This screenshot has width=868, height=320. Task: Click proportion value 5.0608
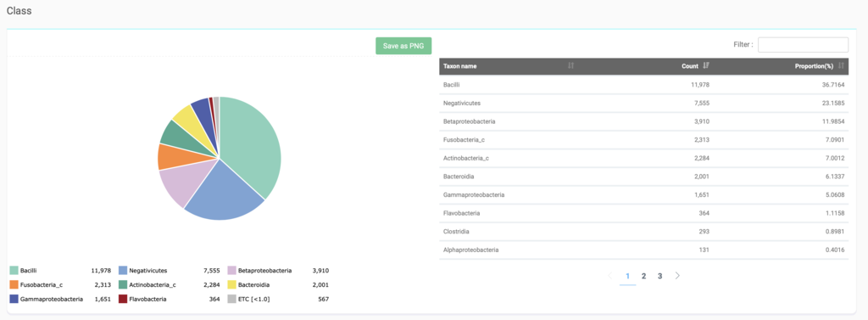click(x=835, y=194)
